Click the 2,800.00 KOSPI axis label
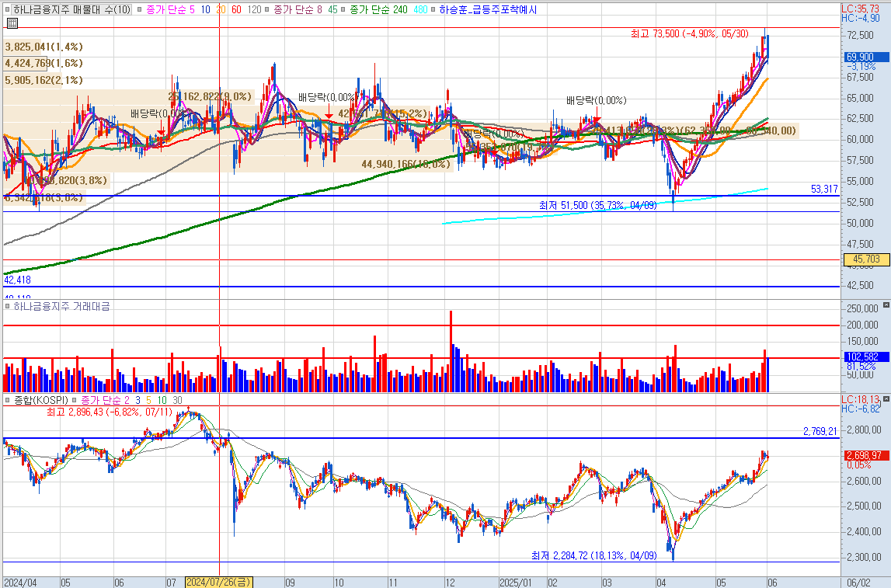Viewport: 891px width, 588px height. pyautogui.click(x=864, y=430)
